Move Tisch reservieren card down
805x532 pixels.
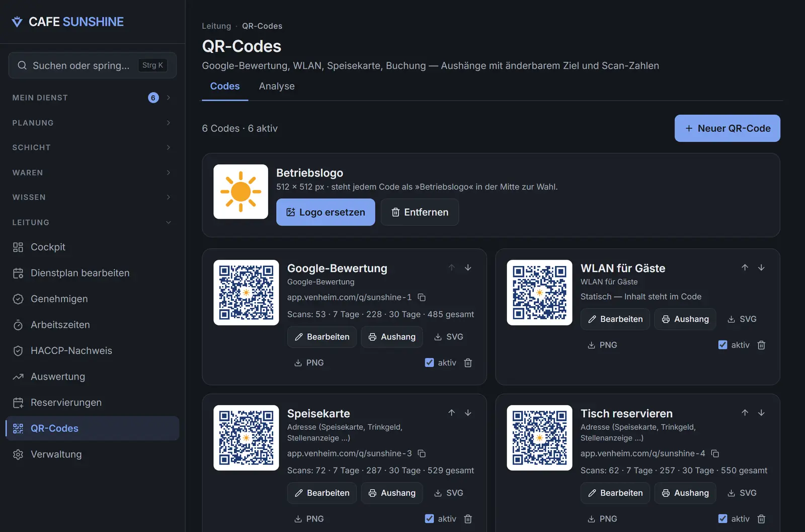point(761,413)
